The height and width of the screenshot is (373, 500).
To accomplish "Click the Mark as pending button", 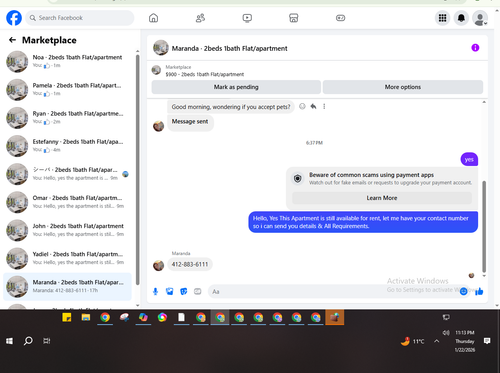I will click(236, 87).
